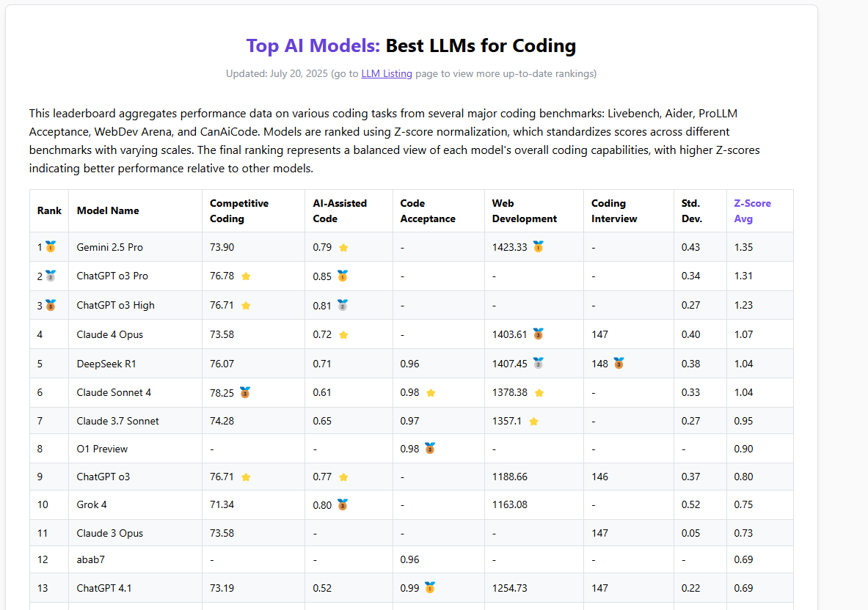This screenshot has width=868, height=610.
Task: Select the Claude 4 Opus row name
Action: 110,335
